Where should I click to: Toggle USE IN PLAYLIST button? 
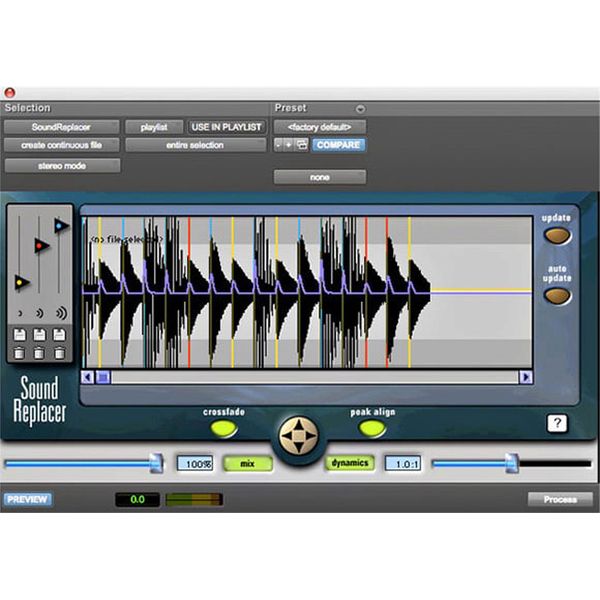click(x=227, y=127)
